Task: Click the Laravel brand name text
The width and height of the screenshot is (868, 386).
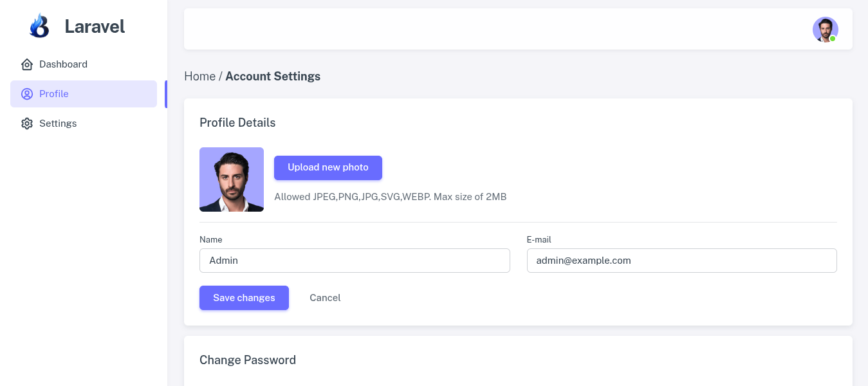Action: point(95,26)
